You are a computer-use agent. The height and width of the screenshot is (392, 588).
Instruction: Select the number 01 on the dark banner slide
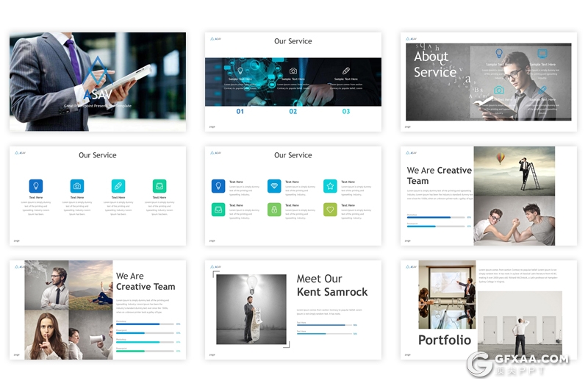pyautogui.click(x=240, y=112)
